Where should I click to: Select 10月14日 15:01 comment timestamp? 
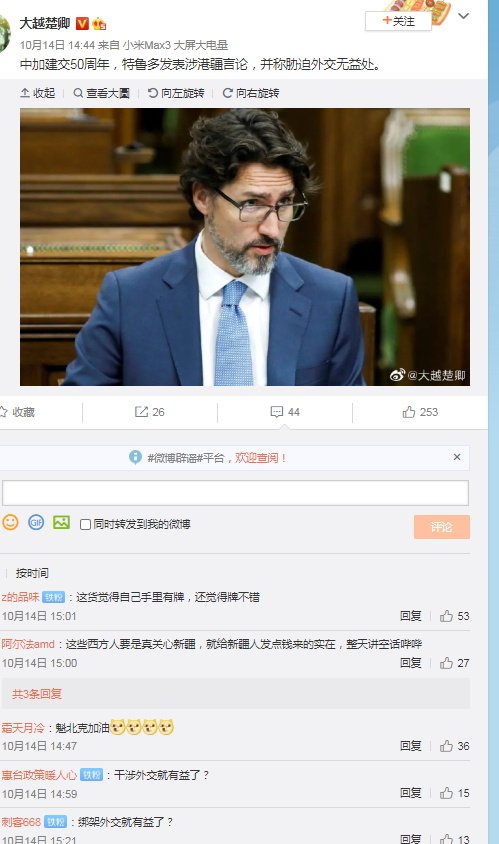pos(39,616)
